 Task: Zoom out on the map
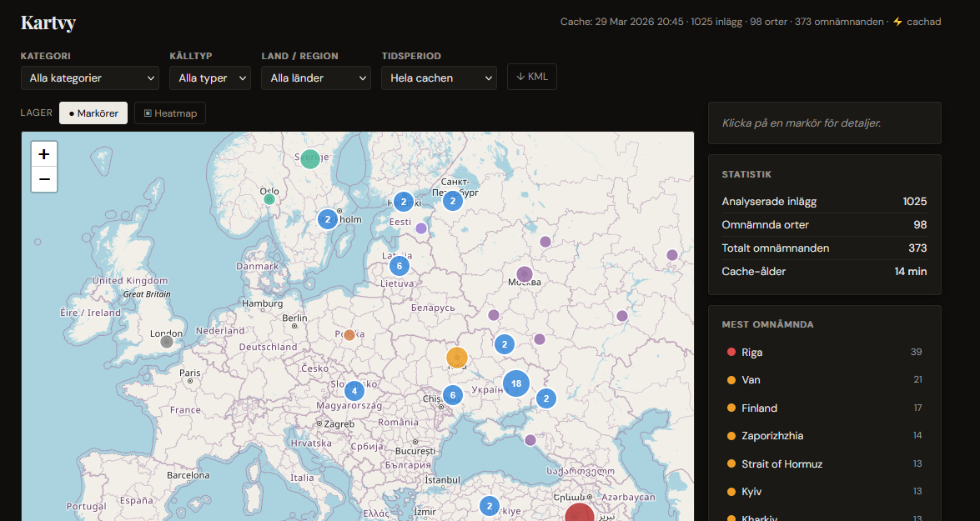click(44, 179)
